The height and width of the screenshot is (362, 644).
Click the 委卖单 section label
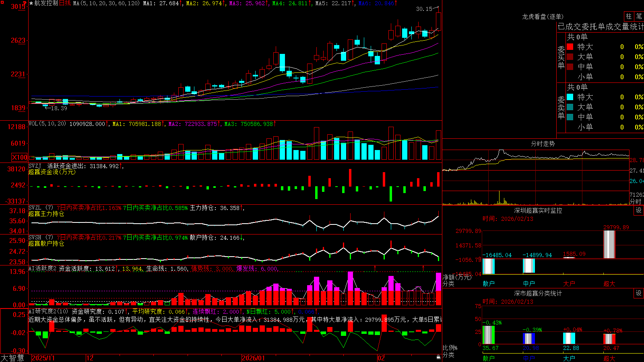click(x=561, y=108)
